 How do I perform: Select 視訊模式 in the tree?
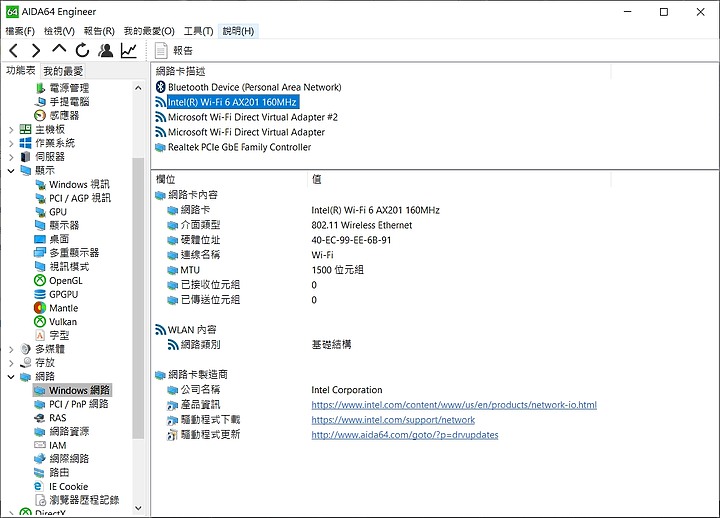point(69,266)
